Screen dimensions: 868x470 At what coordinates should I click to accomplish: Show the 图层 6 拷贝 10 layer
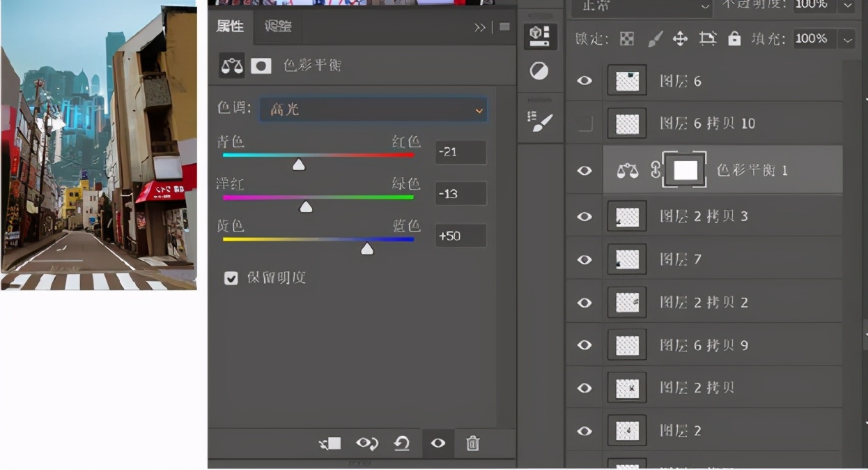coord(585,124)
